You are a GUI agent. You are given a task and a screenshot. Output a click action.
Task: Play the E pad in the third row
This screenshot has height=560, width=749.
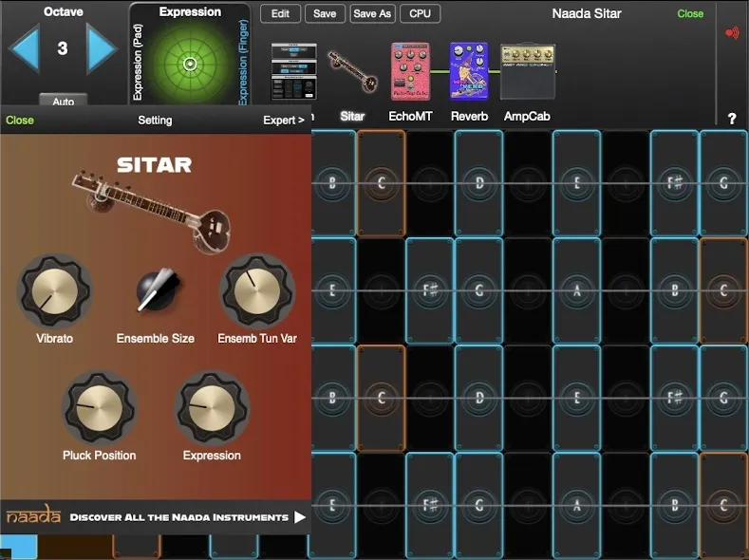tap(576, 398)
